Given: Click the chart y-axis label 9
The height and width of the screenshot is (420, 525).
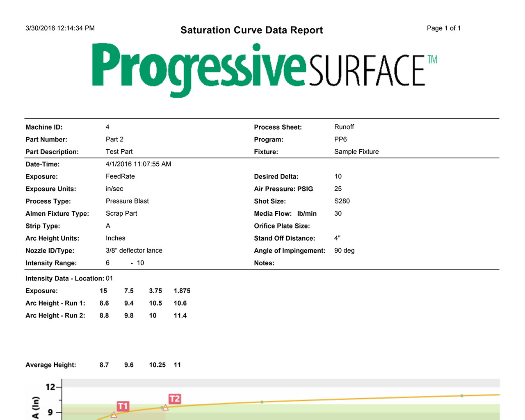Looking at the screenshot, I should click(x=50, y=412).
